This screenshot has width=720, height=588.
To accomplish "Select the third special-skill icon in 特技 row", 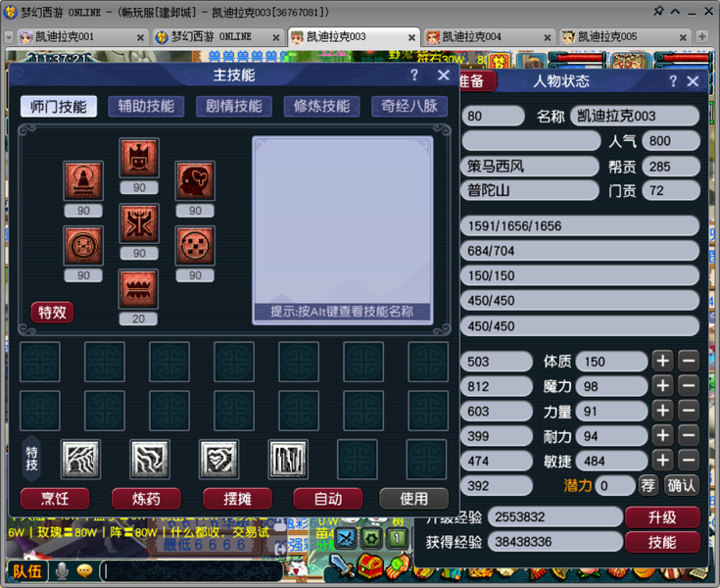I will click(219, 459).
